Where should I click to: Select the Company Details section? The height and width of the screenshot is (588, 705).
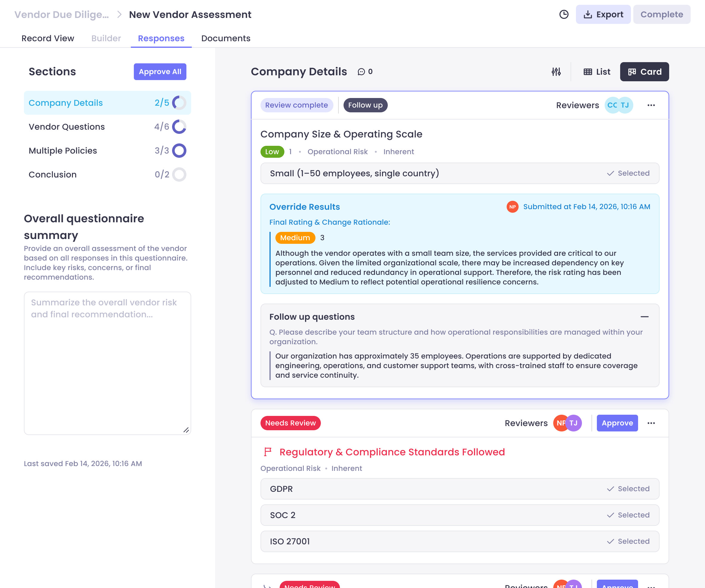pyautogui.click(x=108, y=103)
